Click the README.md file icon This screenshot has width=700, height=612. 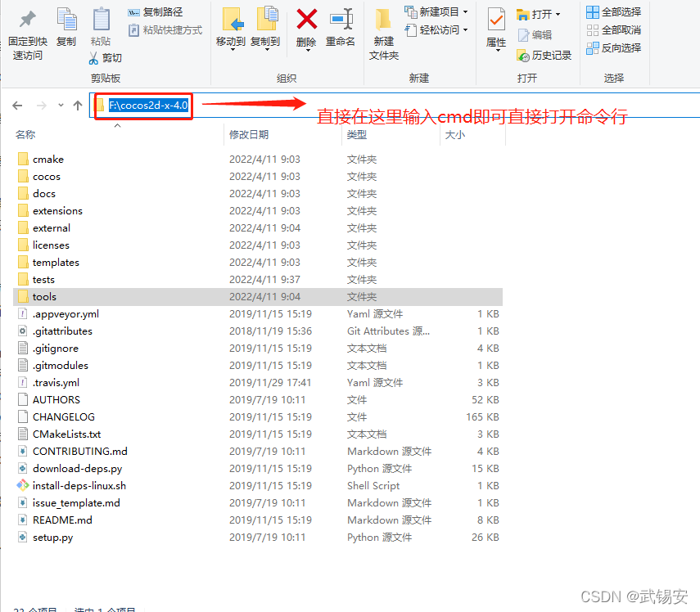pyautogui.click(x=23, y=520)
